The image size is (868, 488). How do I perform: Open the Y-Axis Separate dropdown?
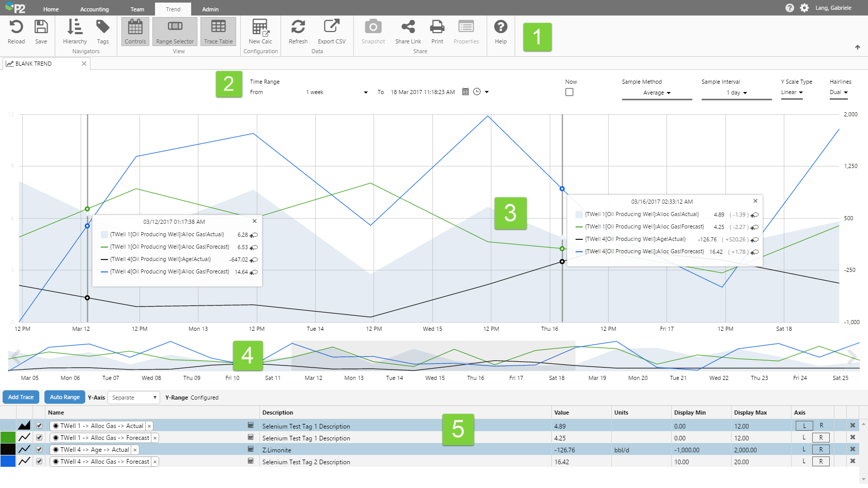(134, 398)
